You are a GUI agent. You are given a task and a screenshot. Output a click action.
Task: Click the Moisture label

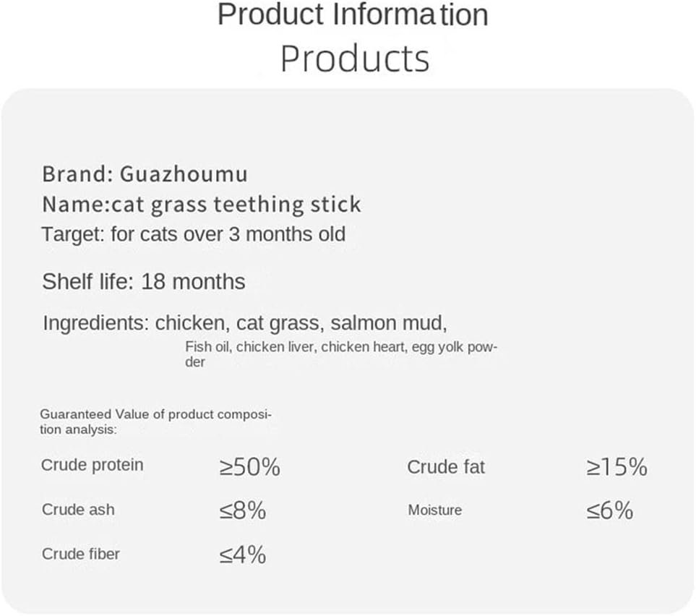pyautogui.click(x=434, y=510)
